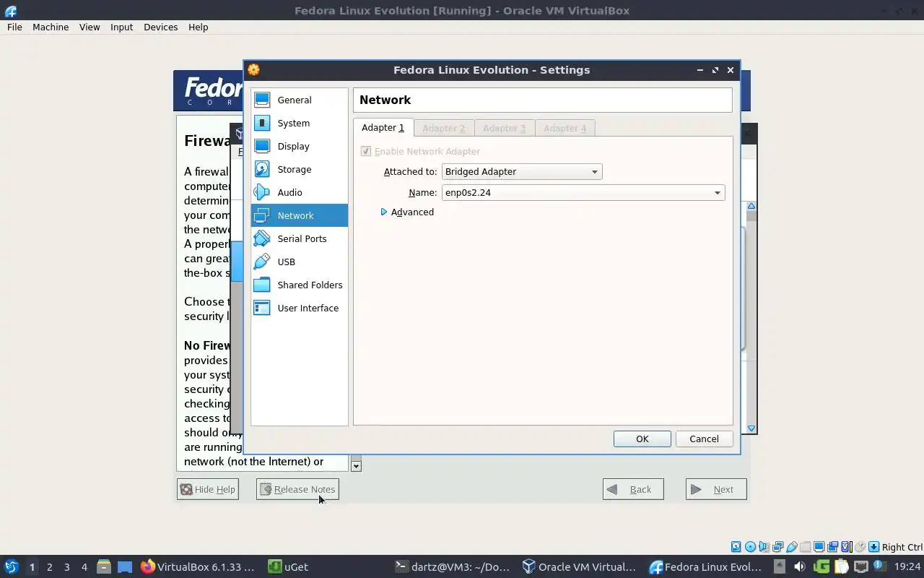Open the General settings category
Viewport: 924px width, 578px height.
299,100
